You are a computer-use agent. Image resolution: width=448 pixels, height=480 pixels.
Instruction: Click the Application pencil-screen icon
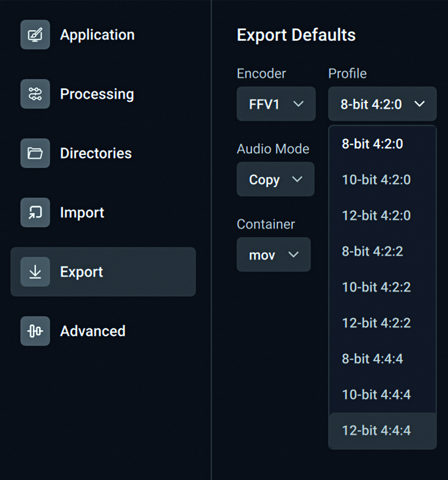35,35
